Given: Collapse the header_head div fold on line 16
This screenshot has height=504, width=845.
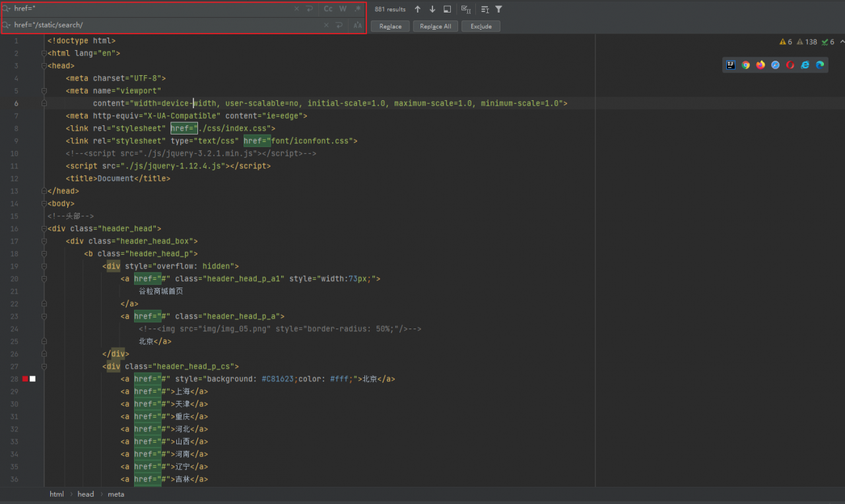Looking at the screenshot, I should 44,229.
